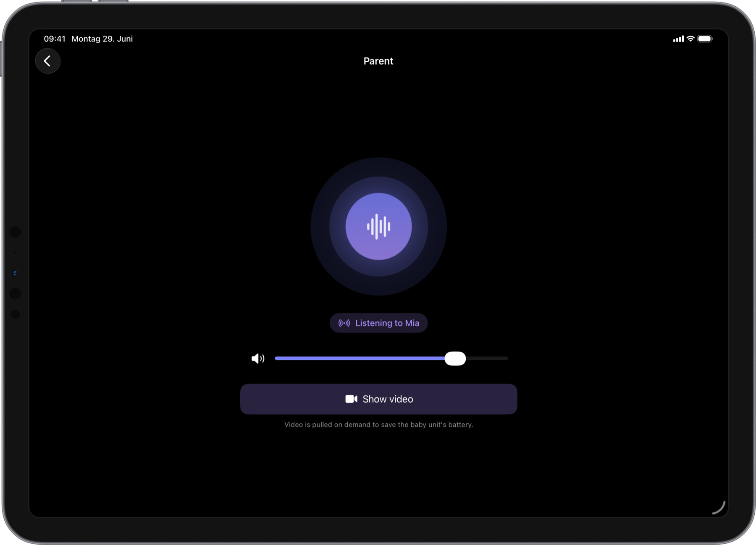The height and width of the screenshot is (545, 756).
Task: Go back using the chevron button
Action: tap(47, 61)
